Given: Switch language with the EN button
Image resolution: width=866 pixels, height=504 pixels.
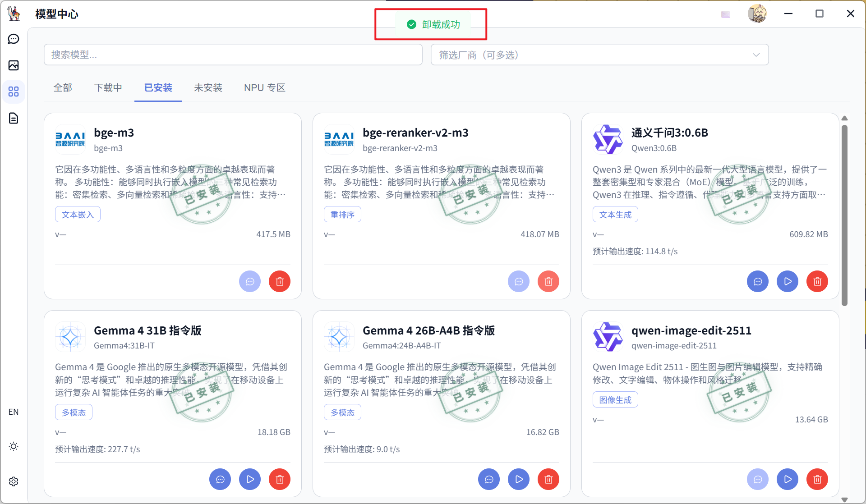Looking at the screenshot, I should (x=14, y=412).
